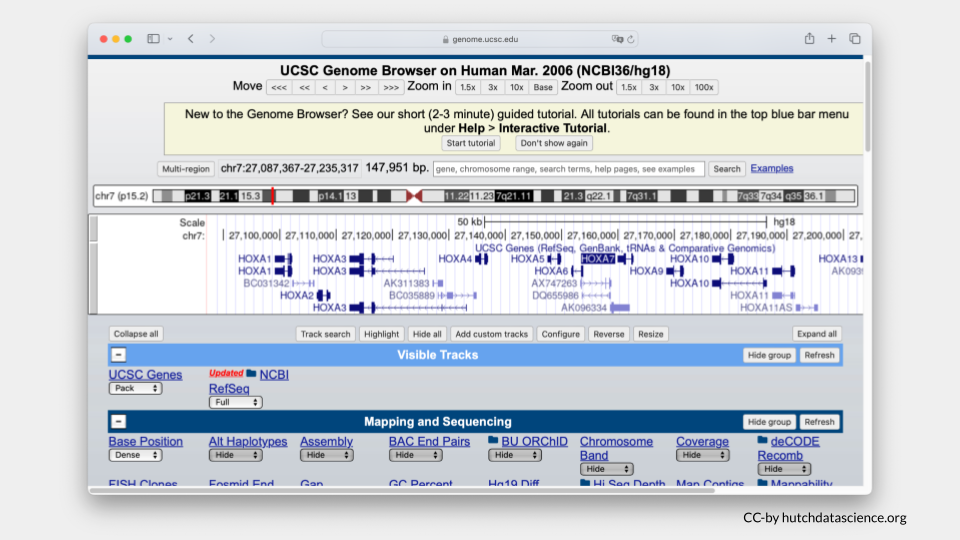The width and height of the screenshot is (960, 540).
Task: Collapse the Visible Tracks group minus icon
Action: click(119, 355)
